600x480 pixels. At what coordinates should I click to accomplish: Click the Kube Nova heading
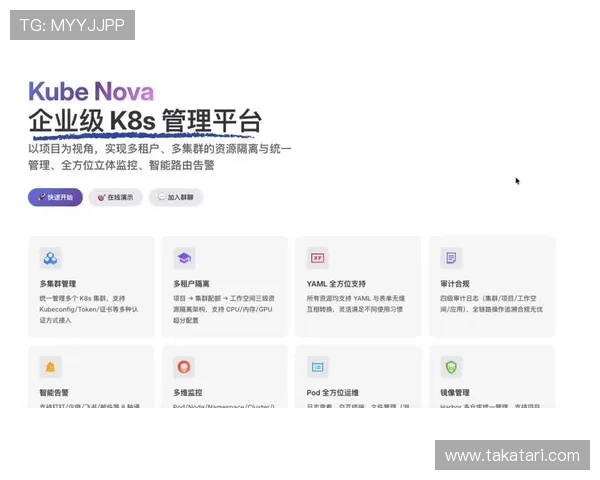(91, 91)
